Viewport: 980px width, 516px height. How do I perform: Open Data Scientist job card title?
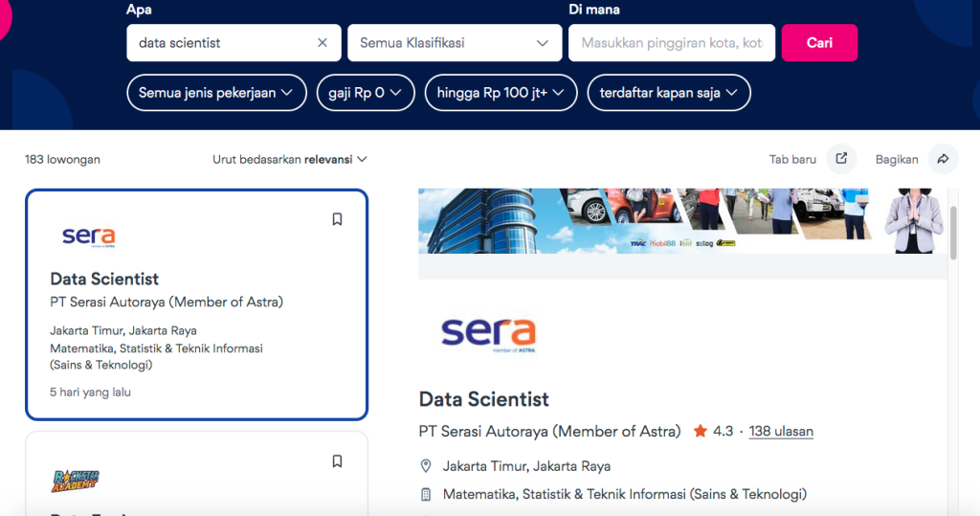[104, 279]
